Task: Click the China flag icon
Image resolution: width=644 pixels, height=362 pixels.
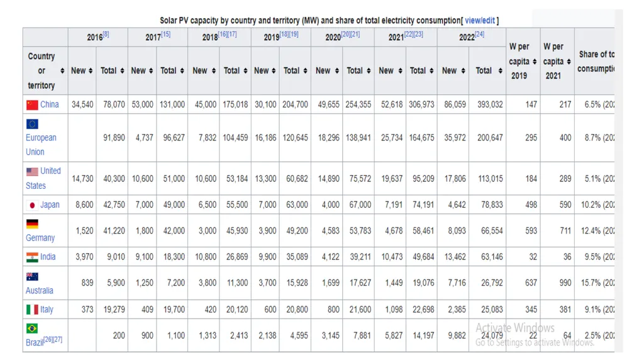Action: tap(32, 105)
